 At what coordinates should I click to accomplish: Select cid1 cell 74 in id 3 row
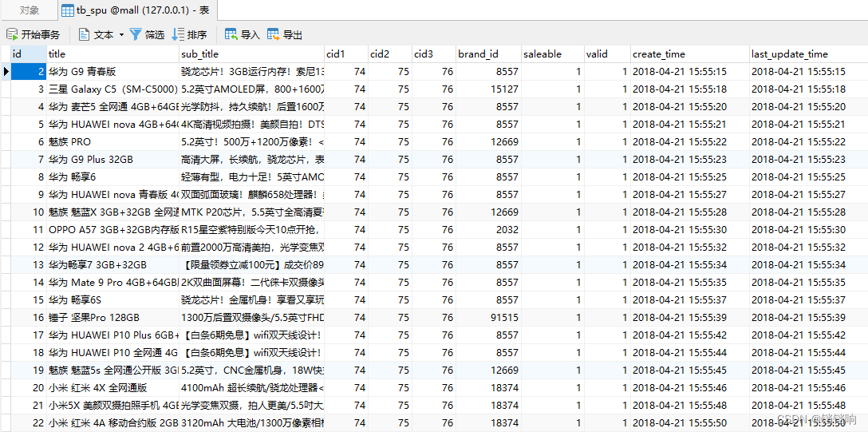(x=346, y=89)
